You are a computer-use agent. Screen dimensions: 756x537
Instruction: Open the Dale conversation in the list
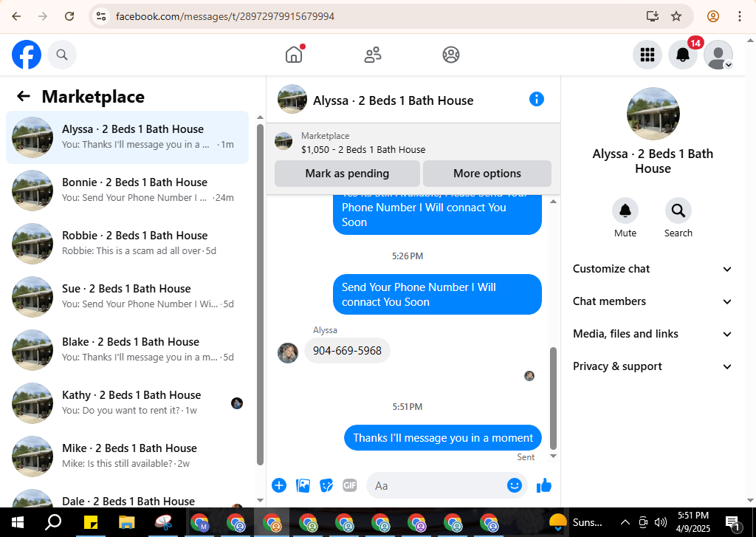point(127,497)
